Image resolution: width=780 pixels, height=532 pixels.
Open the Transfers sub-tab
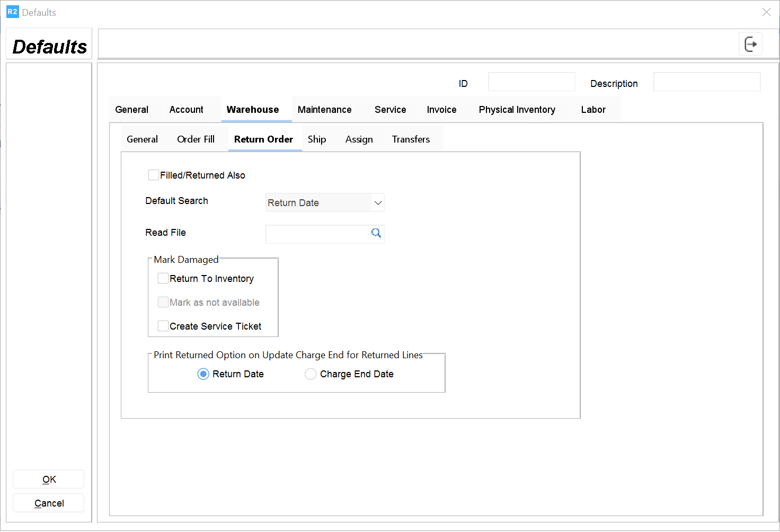[x=411, y=139]
